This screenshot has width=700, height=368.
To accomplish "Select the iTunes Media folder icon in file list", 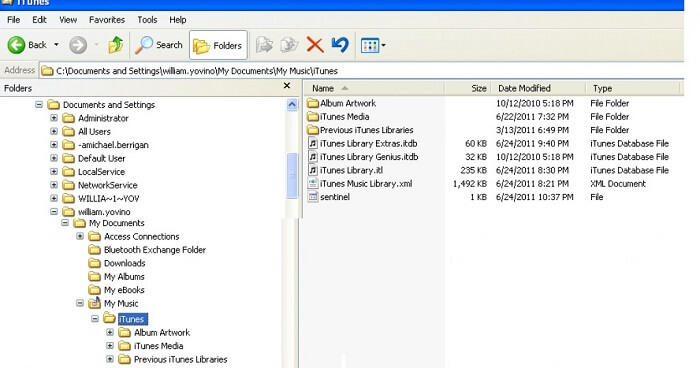I will 313,117.
